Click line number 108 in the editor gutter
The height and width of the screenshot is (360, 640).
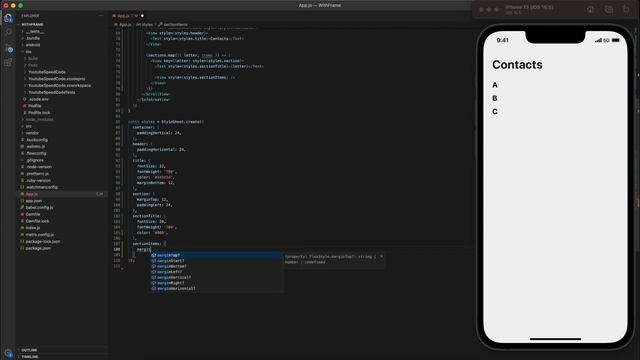coord(117,249)
